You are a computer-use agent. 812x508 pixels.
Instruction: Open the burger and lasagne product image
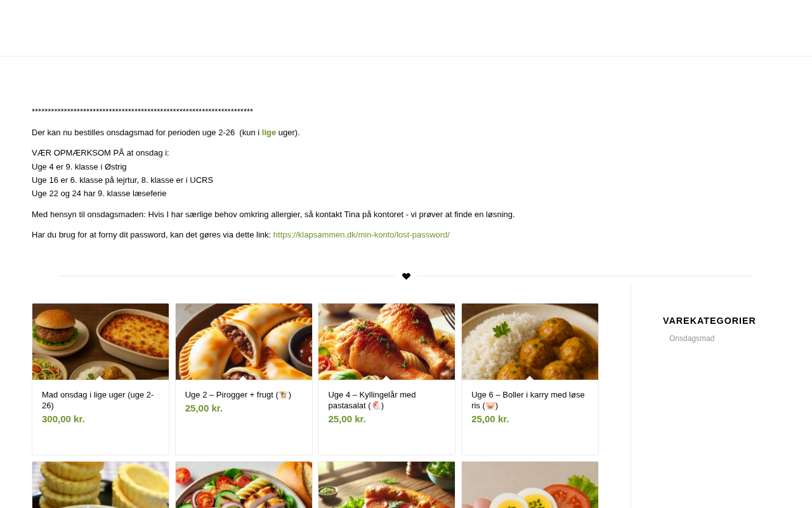pyautogui.click(x=100, y=342)
